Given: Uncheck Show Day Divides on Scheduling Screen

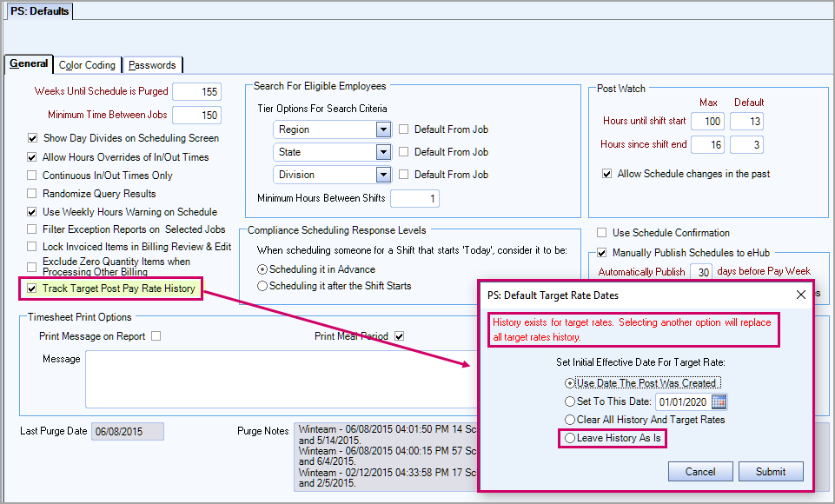Looking at the screenshot, I should pos(33,138).
